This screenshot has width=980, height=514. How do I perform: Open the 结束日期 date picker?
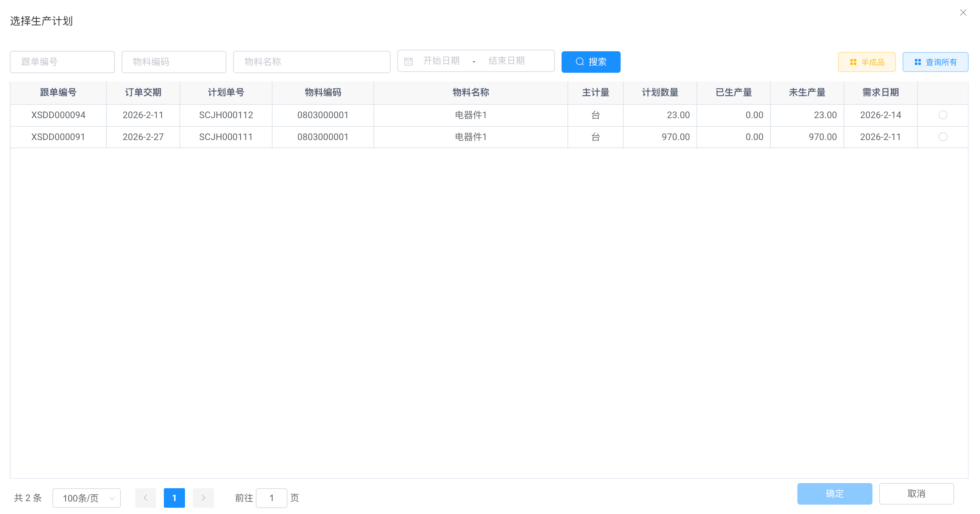506,61
